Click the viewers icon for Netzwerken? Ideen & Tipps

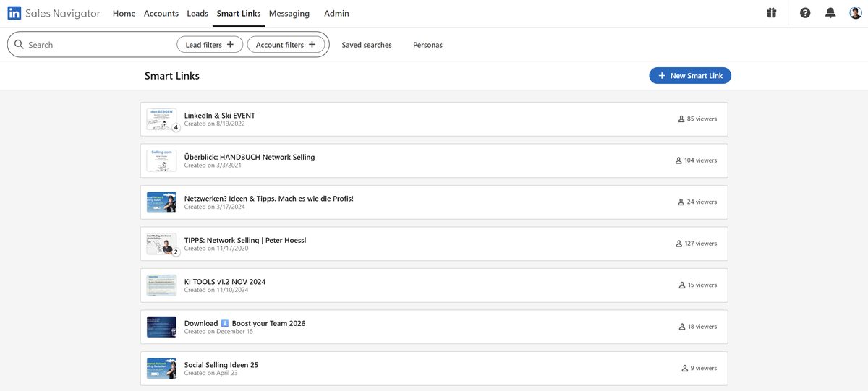coord(681,202)
